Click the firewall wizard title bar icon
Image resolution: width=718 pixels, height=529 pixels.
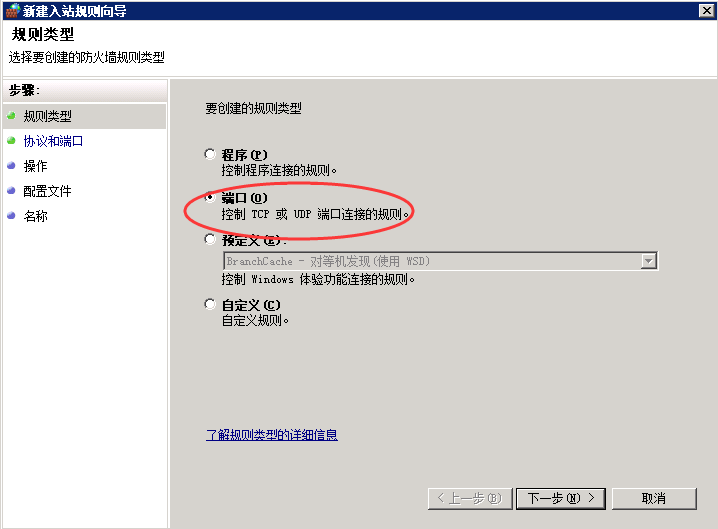pyautogui.click(x=13, y=10)
